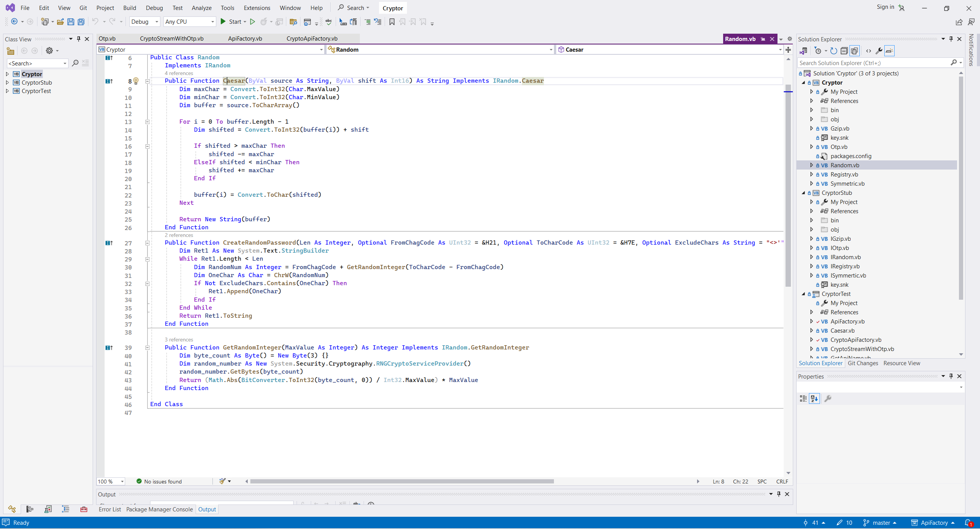Click the Save All toolbar icon
Image resolution: width=980 pixels, height=529 pixels.
click(x=81, y=22)
